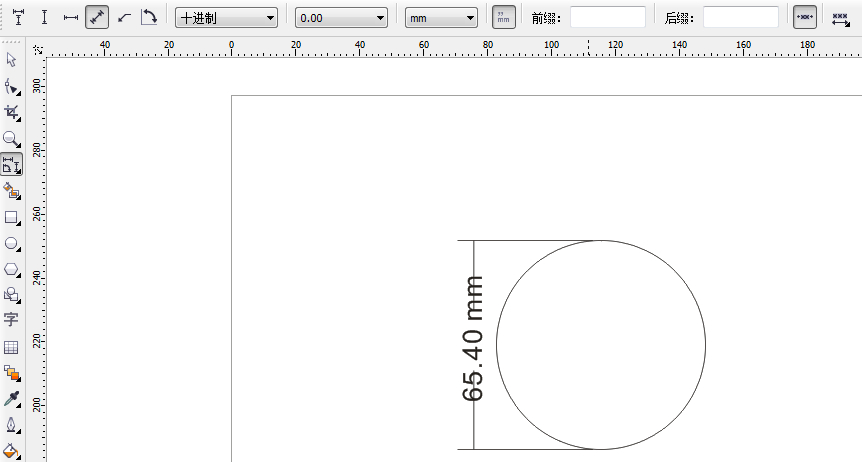Select the Zoom tool in toolbox

(12, 139)
